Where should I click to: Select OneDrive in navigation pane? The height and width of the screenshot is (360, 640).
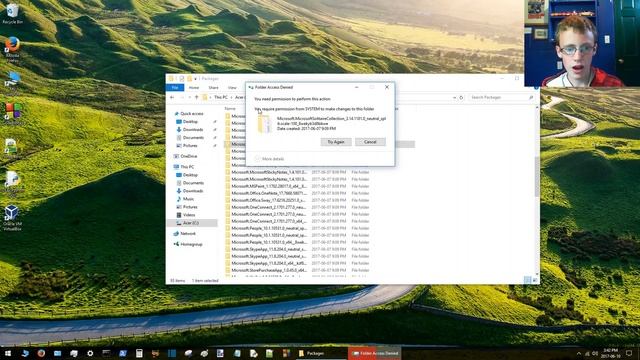[189, 156]
